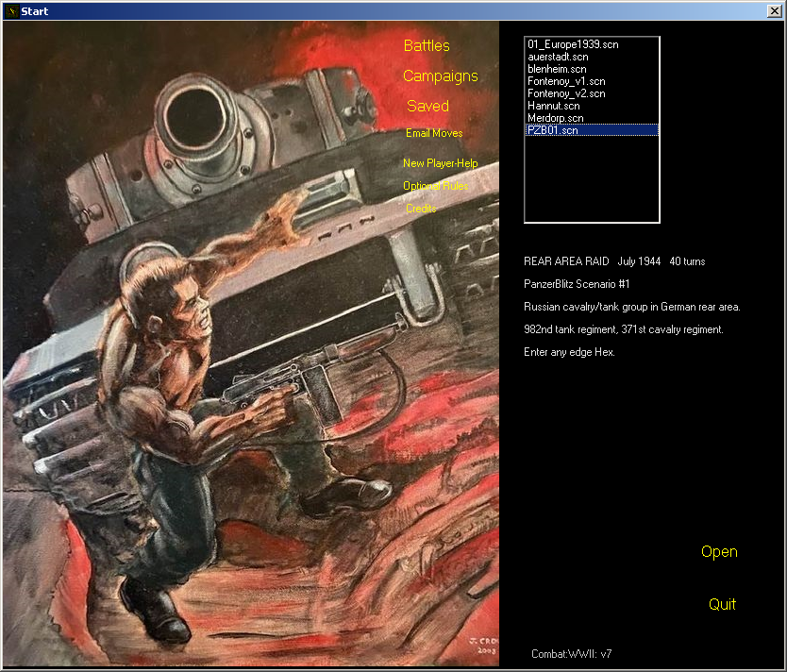Screen dimensions: 787x672
Task: Open the Battles menu option
Action: click(427, 45)
